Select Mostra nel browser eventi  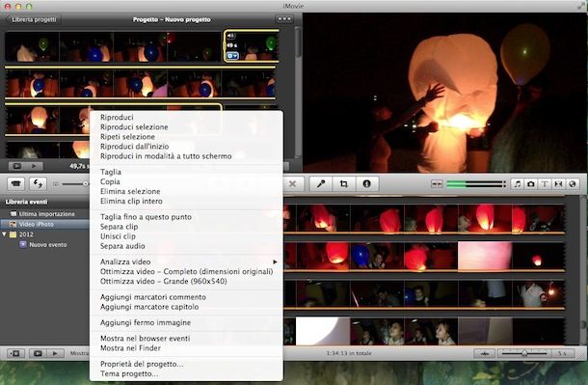pyautogui.click(x=146, y=339)
